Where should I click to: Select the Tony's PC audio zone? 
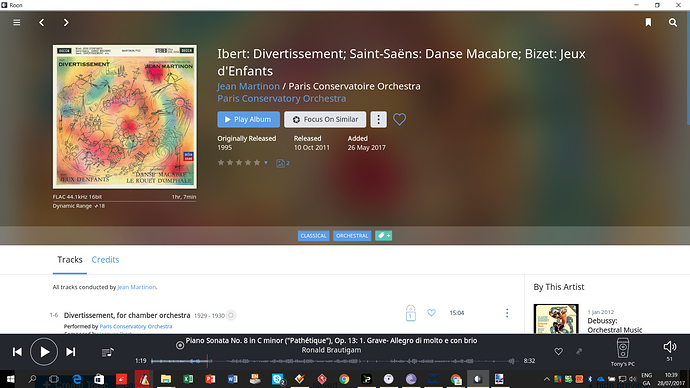click(x=623, y=352)
